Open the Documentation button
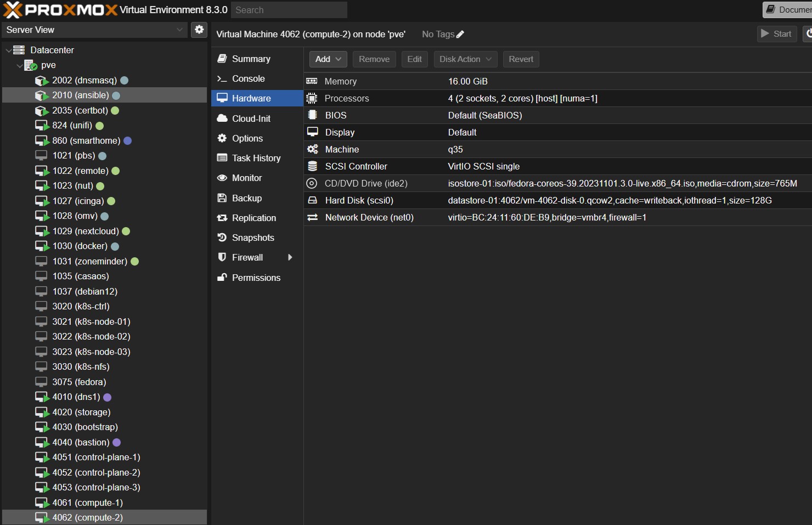812x525 pixels. click(x=788, y=10)
